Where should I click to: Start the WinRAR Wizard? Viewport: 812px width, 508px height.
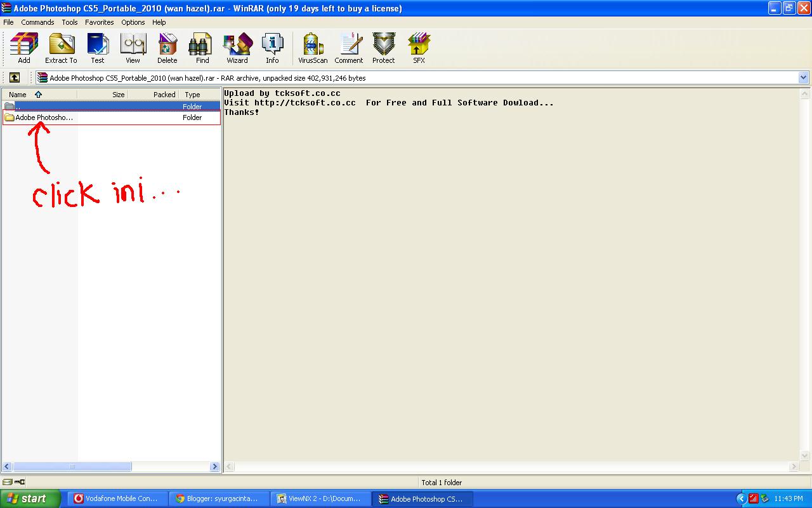[237, 48]
